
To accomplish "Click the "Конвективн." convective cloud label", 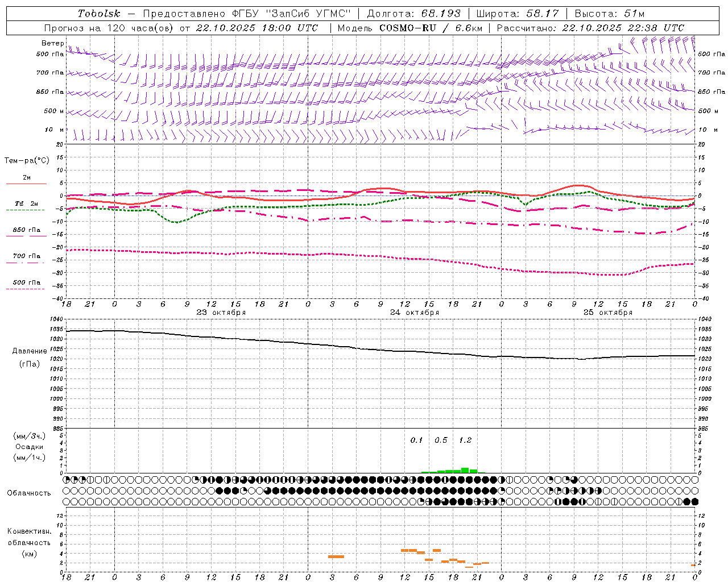I will tap(30, 531).
